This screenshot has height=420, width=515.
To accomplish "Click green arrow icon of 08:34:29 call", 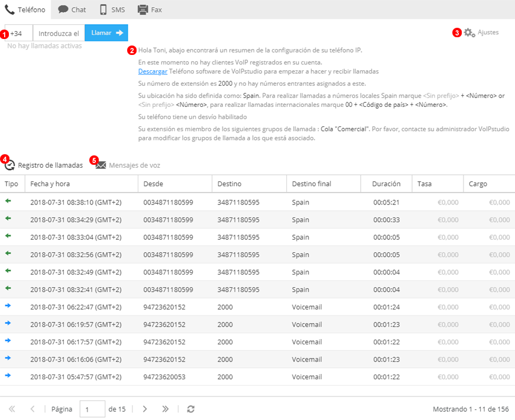I will (8, 218).
